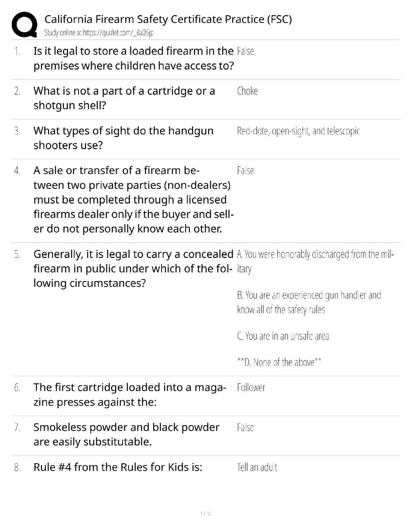
Task: Select the loaded firearm storage question
Action: click(x=133, y=58)
